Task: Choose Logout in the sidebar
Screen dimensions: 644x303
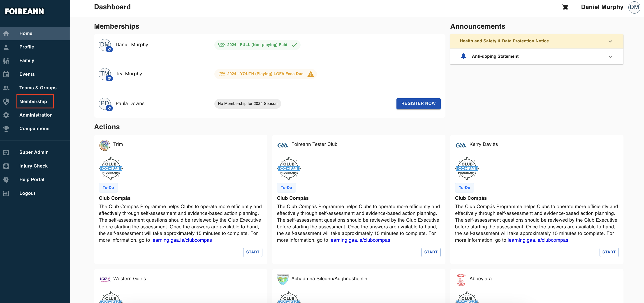Action: coord(35,193)
